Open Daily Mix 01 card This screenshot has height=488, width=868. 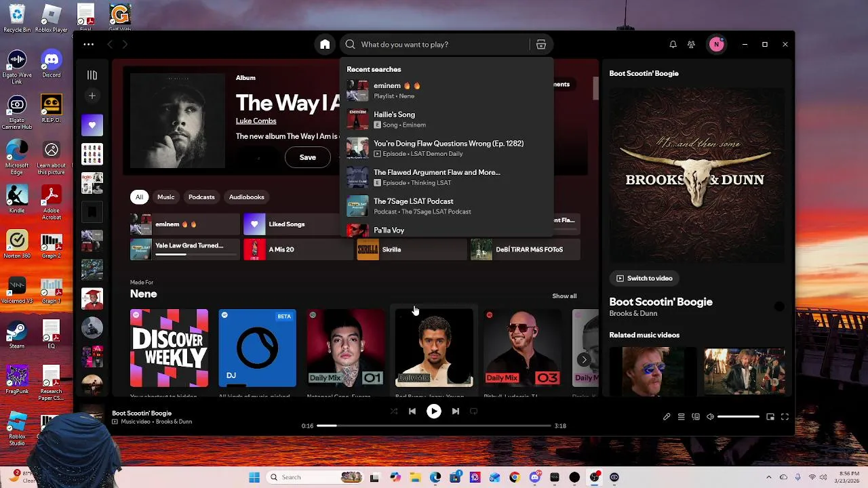[x=346, y=348]
